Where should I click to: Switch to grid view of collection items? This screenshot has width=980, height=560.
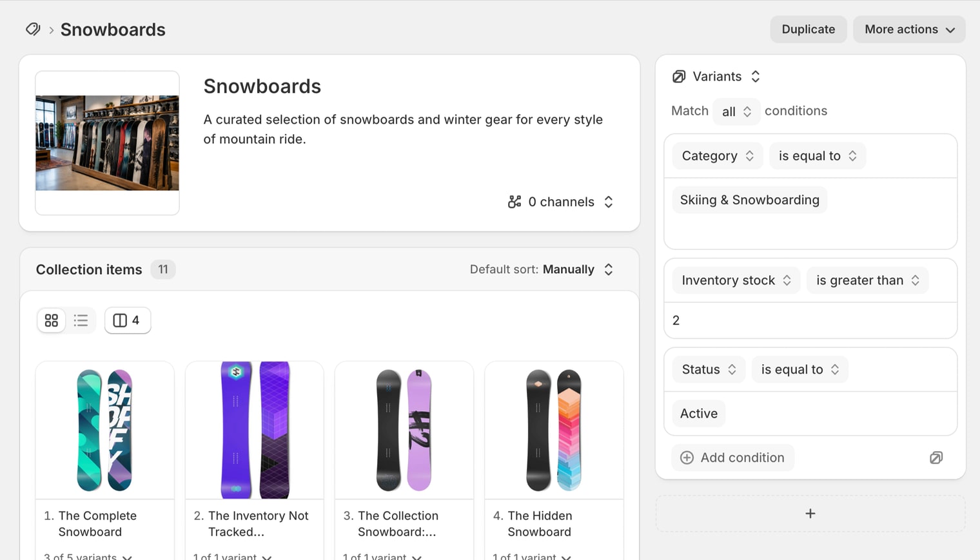[x=52, y=320]
